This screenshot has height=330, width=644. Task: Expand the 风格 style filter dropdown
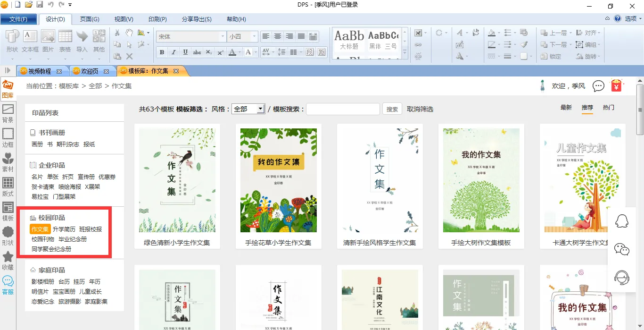coord(260,109)
